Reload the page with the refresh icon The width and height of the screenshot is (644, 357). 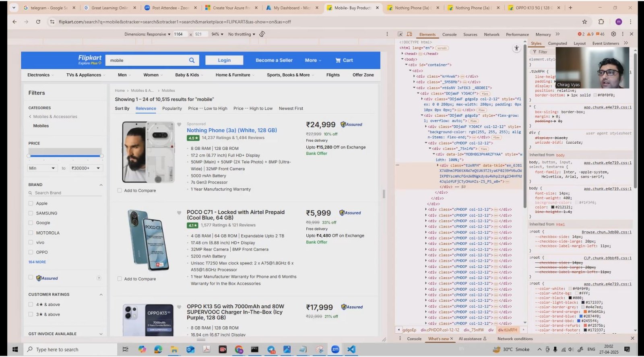[38, 22]
